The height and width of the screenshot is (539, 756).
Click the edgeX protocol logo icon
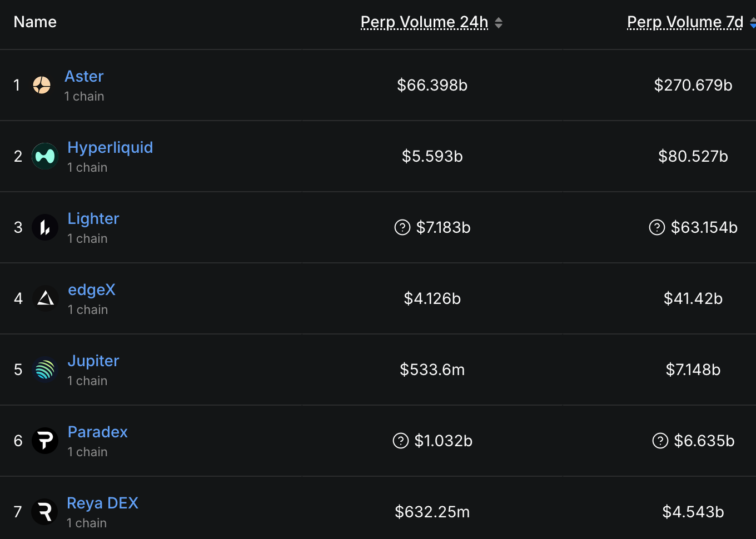[x=45, y=298]
